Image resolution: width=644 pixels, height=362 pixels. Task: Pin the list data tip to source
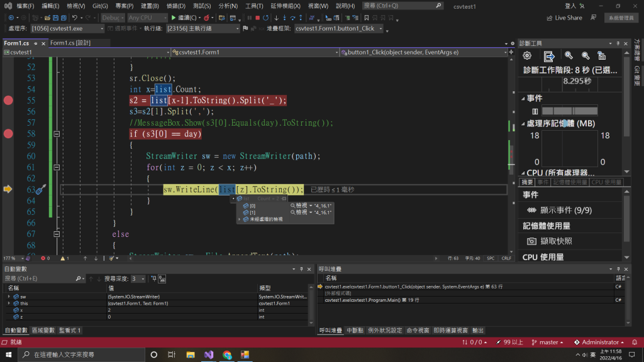284,199
